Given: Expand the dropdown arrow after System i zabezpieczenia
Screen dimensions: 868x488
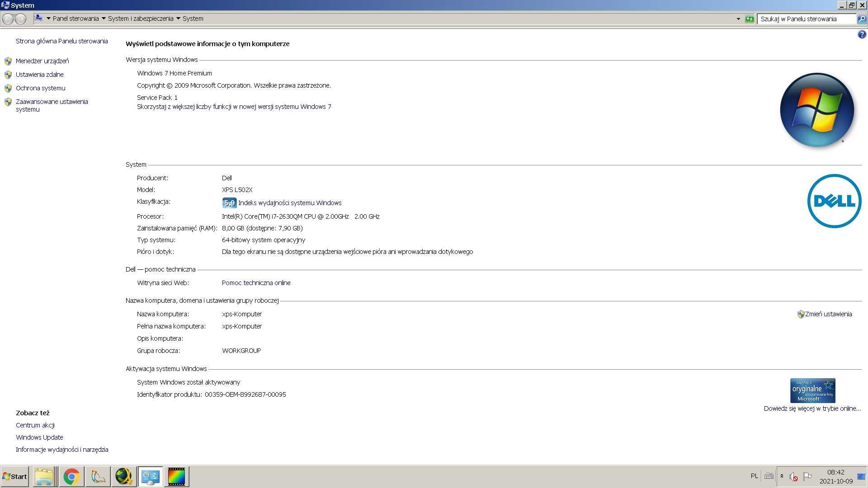Looking at the screenshot, I should (x=178, y=19).
